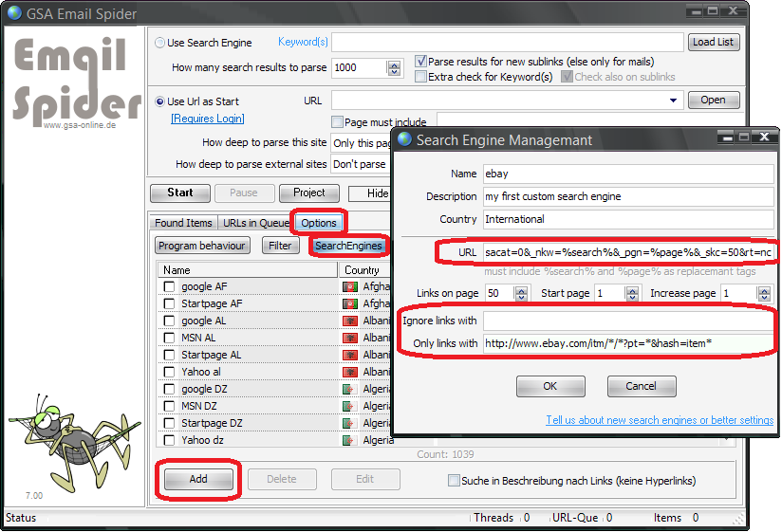The height and width of the screenshot is (532, 782).
Task: Enable the google AF checkbox
Action: pos(169,287)
